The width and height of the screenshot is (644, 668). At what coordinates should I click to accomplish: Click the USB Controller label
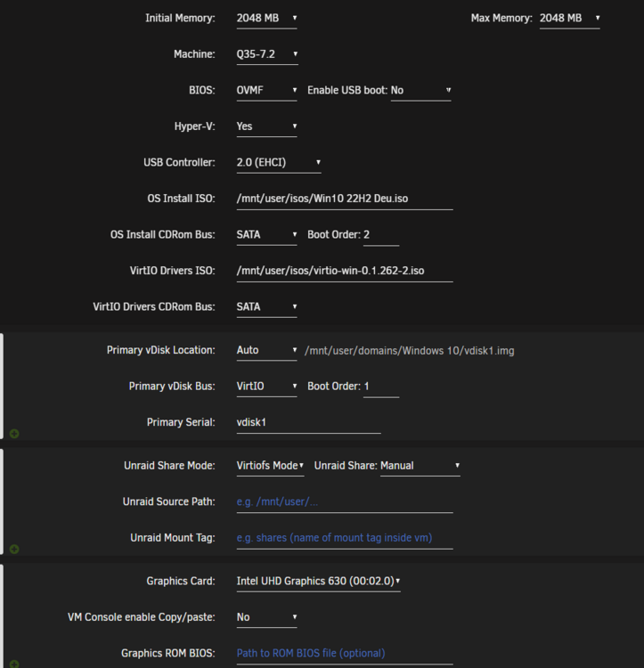(x=179, y=163)
